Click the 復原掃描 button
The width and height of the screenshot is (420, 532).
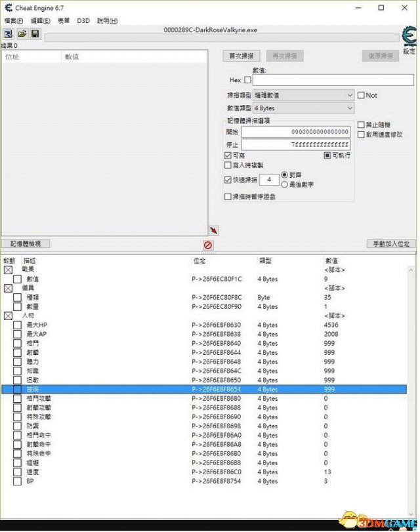381,56
